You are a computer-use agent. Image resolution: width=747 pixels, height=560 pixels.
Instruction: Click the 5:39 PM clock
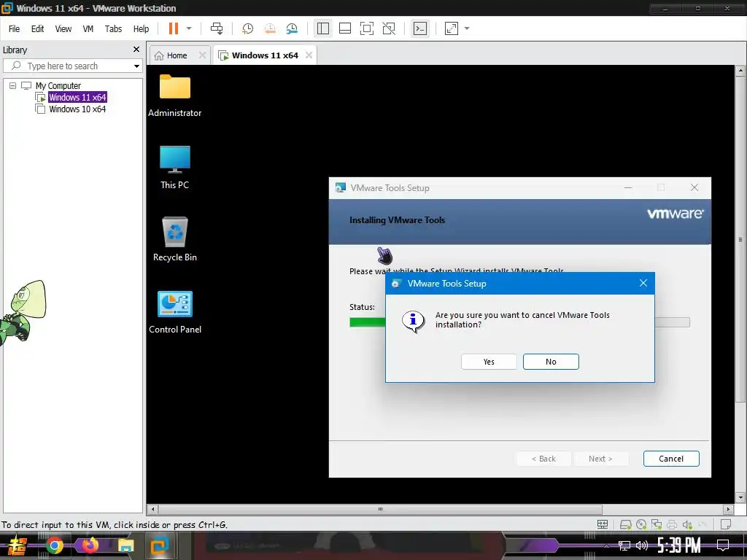679,545
